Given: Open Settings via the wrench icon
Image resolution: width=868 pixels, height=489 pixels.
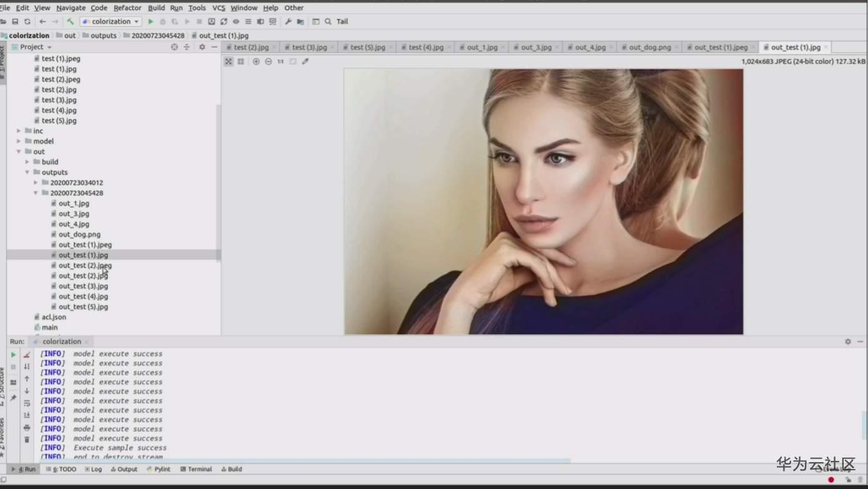Looking at the screenshot, I should point(289,21).
